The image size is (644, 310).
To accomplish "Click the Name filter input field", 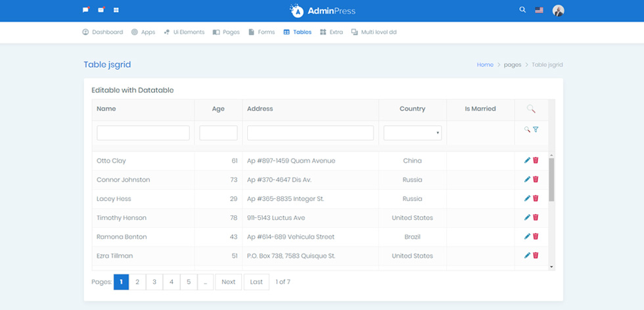I will (x=143, y=133).
